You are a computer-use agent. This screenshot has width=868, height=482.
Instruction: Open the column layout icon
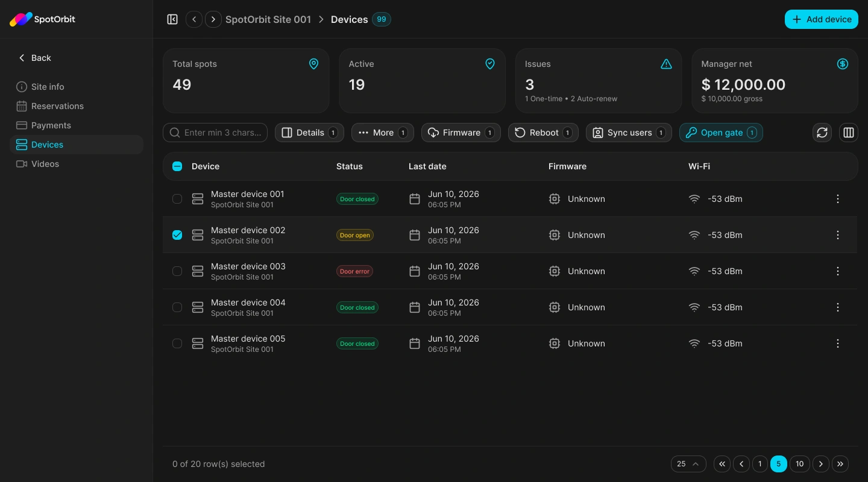click(x=849, y=133)
